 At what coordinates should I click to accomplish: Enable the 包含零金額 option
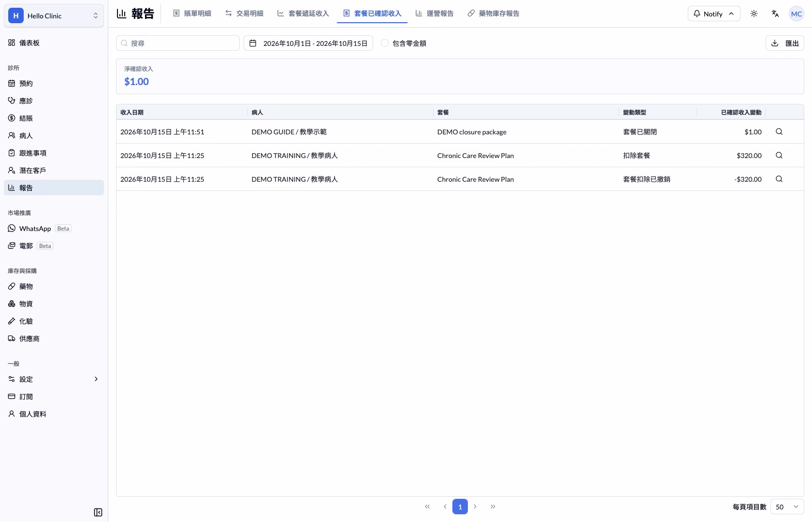[x=385, y=43]
